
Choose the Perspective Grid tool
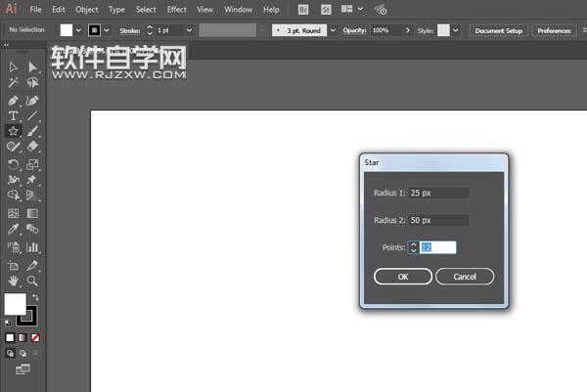point(32,196)
